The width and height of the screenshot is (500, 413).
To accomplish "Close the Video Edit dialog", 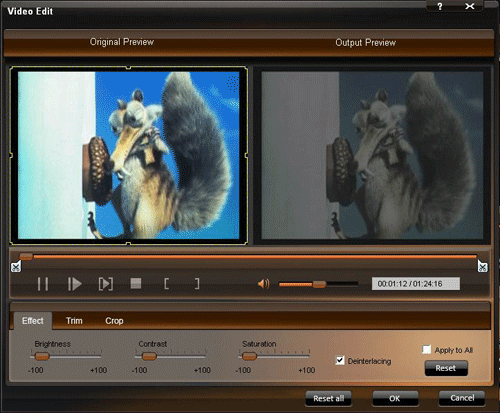I will pyautogui.click(x=470, y=6).
